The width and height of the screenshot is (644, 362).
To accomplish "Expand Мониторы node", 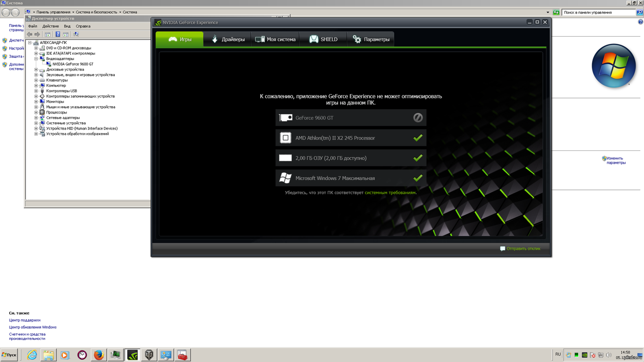I will [36, 102].
